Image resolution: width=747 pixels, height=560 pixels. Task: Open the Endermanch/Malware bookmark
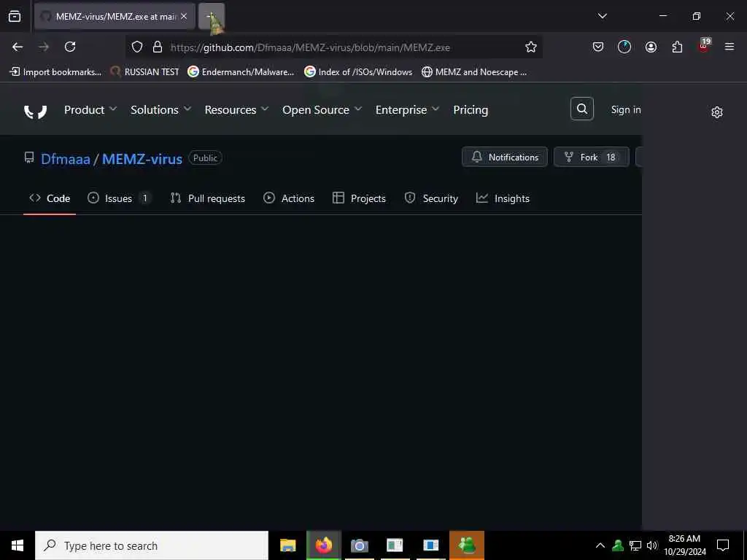coord(241,72)
